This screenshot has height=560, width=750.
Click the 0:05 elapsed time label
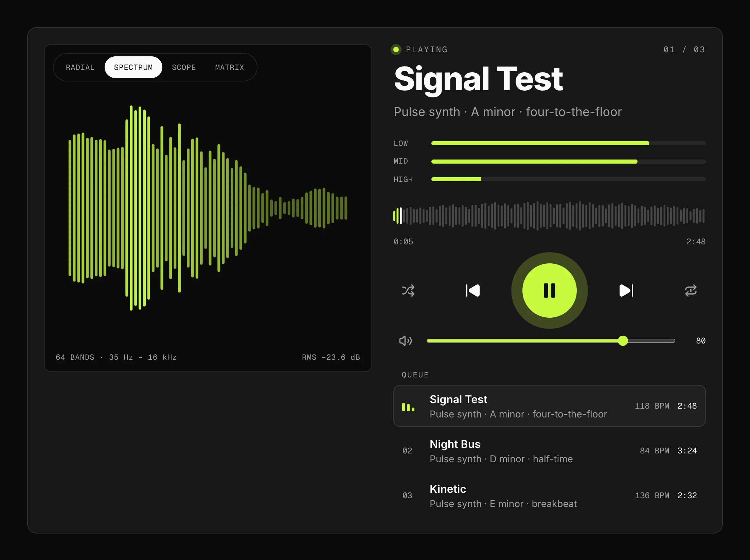pyautogui.click(x=403, y=242)
